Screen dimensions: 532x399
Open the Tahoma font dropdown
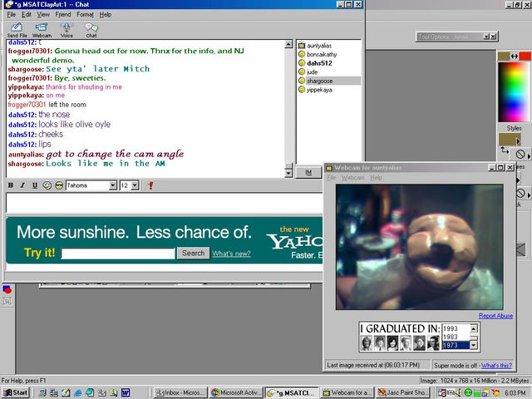[x=113, y=185]
